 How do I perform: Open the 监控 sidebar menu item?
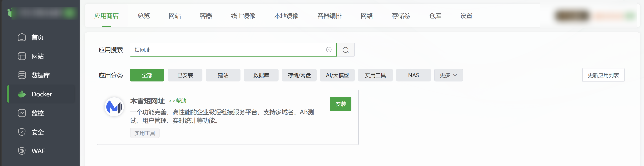(41, 113)
